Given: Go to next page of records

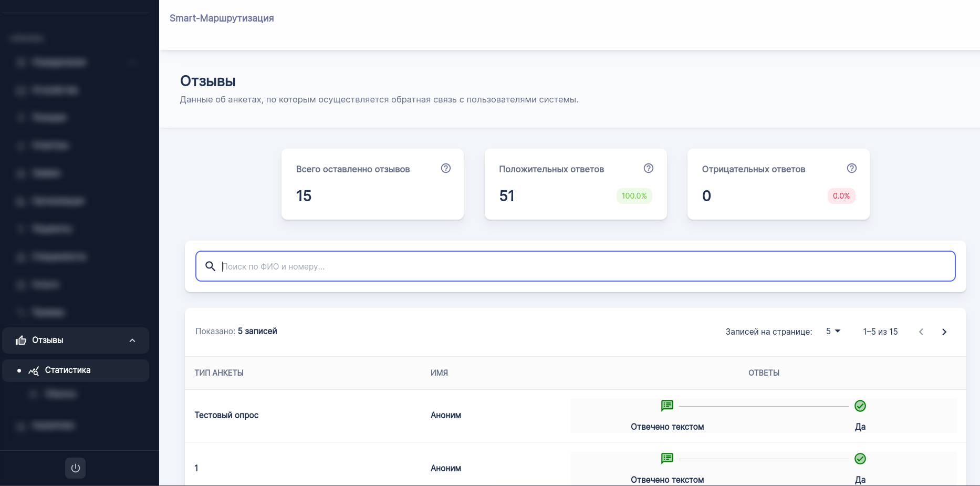Looking at the screenshot, I should (944, 332).
